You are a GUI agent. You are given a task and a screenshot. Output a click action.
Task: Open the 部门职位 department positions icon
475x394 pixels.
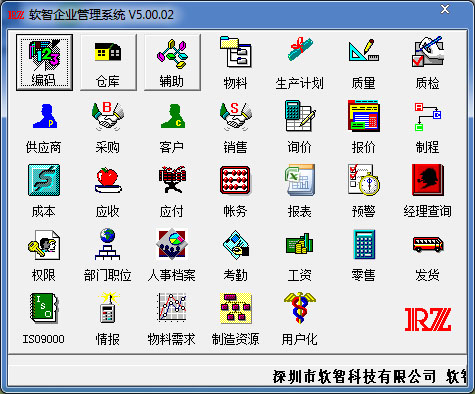108,255
